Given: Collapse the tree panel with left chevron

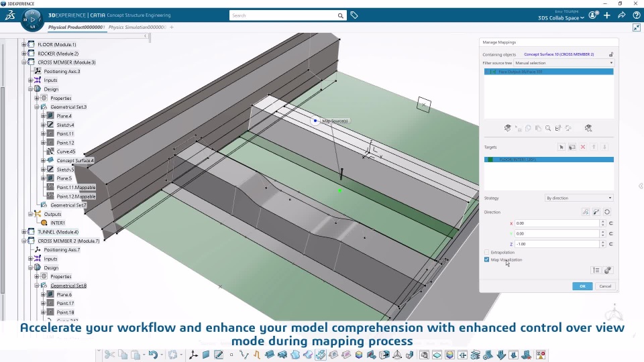Looking at the screenshot, I should coord(146,36).
